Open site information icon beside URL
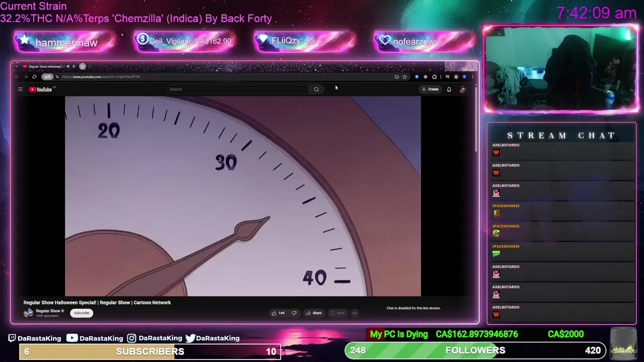This screenshot has width=644, height=362. [x=57, y=77]
